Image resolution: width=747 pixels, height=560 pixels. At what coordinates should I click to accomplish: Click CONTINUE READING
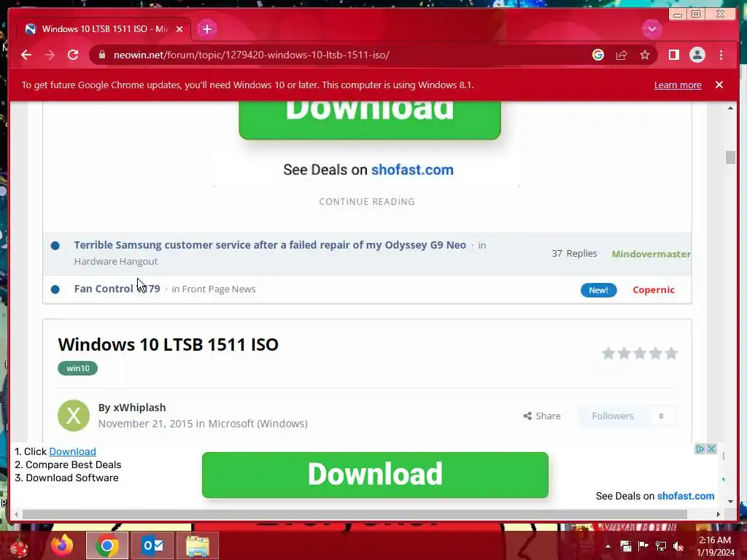click(x=367, y=201)
